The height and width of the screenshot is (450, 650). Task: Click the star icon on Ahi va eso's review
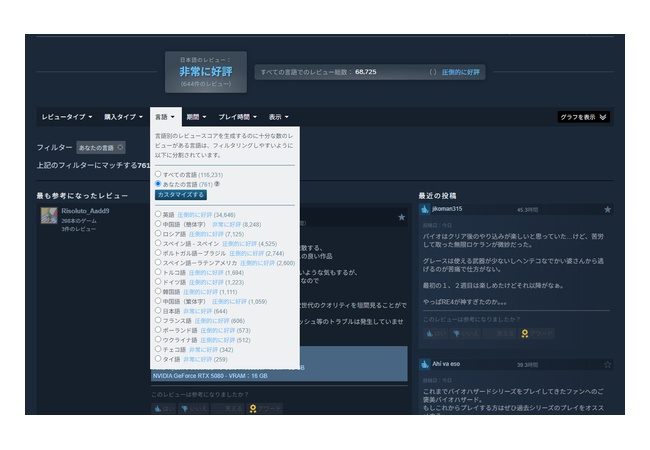pos(607,365)
